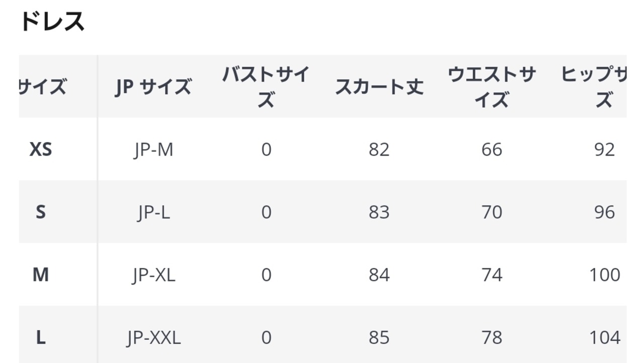Click the ドレス heading
Viewport: 644px width, 363px height.
click(x=52, y=22)
